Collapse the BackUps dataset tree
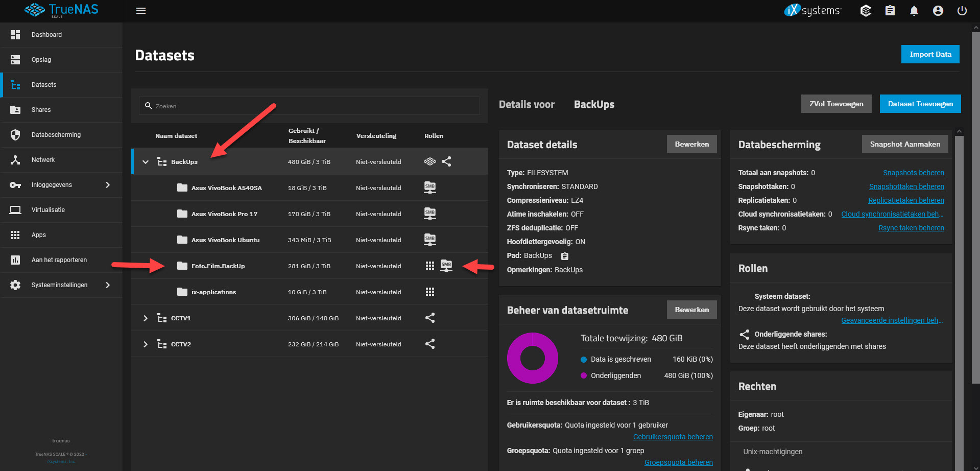The height and width of the screenshot is (471, 980). click(146, 162)
